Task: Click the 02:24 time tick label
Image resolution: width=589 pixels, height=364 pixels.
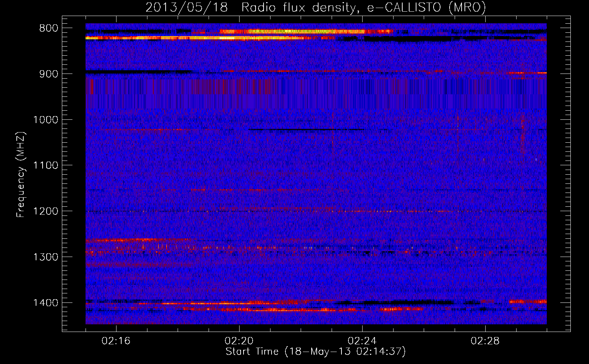Action: (x=362, y=341)
